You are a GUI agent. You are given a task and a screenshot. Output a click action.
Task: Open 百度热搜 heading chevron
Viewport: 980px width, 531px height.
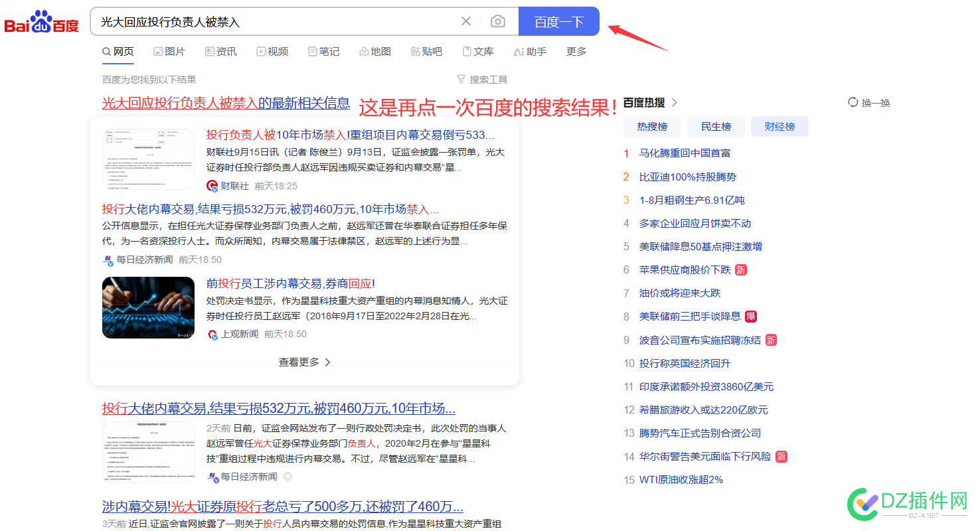coord(675,102)
